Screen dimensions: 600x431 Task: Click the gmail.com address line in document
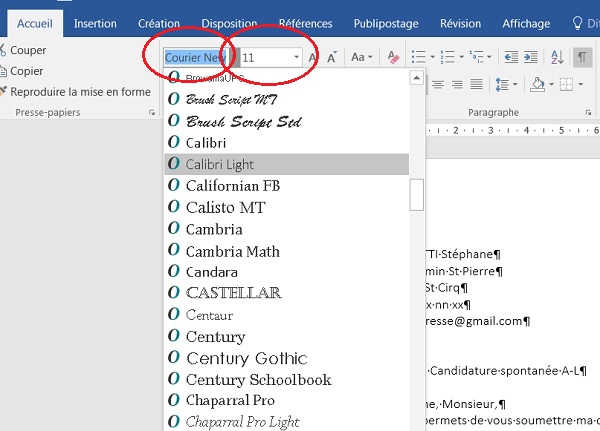coord(478,321)
